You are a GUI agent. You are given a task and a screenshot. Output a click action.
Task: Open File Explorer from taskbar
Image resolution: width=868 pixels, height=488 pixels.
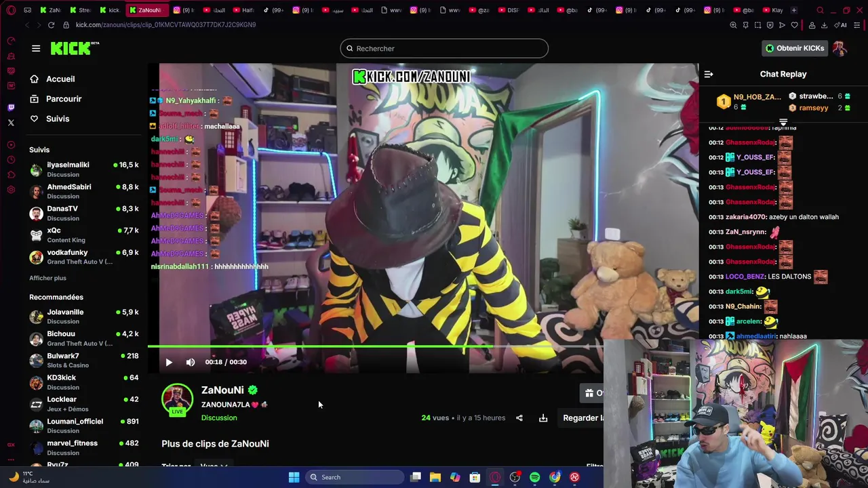pyautogui.click(x=435, y=477)
